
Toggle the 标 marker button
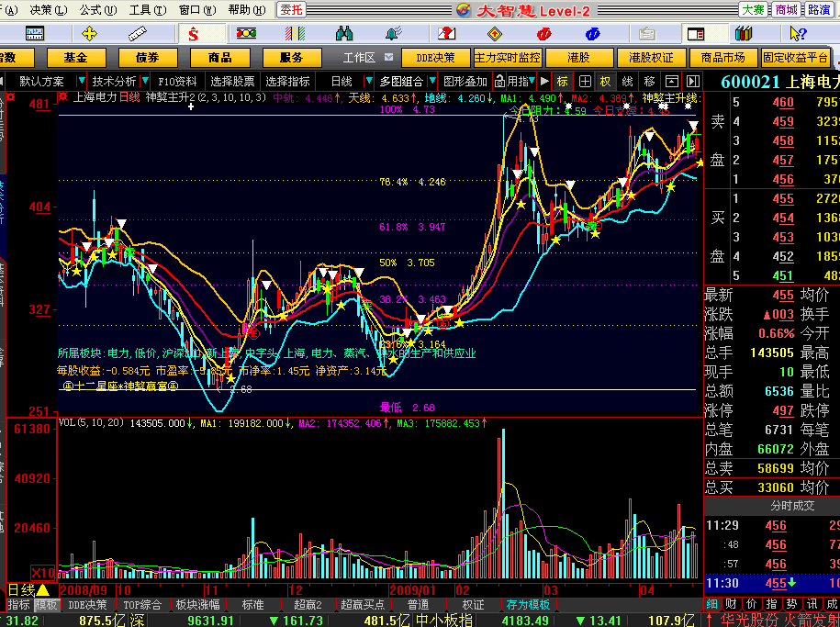(562, 82)
